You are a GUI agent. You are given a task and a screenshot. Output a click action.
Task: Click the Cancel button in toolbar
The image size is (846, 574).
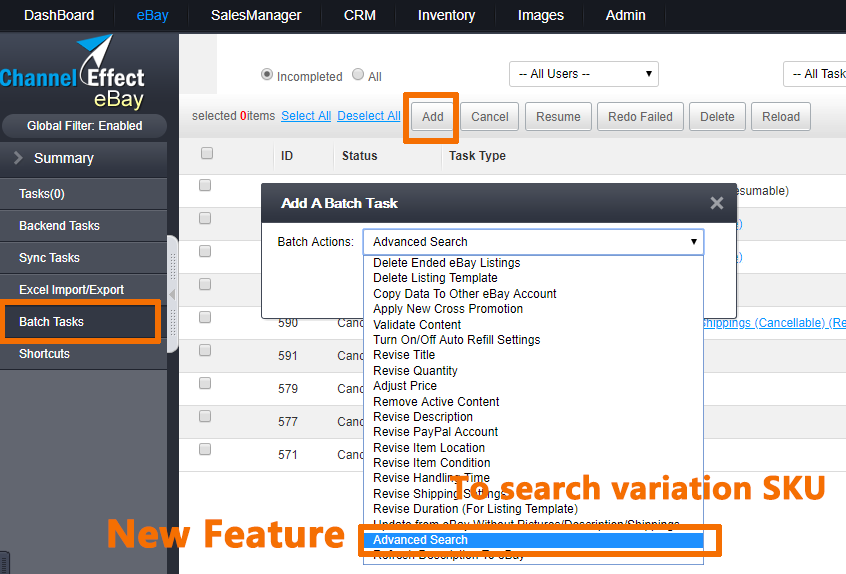point(490,117)
